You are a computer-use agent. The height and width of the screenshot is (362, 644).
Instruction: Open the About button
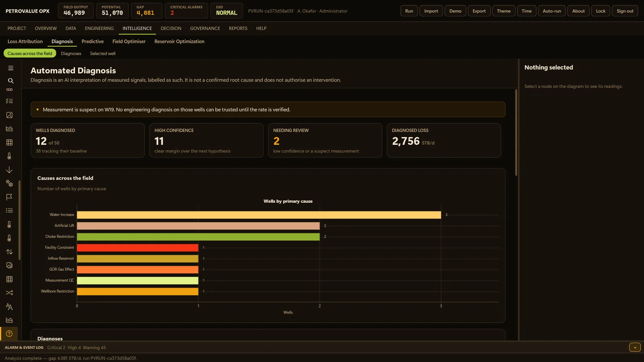578,11
